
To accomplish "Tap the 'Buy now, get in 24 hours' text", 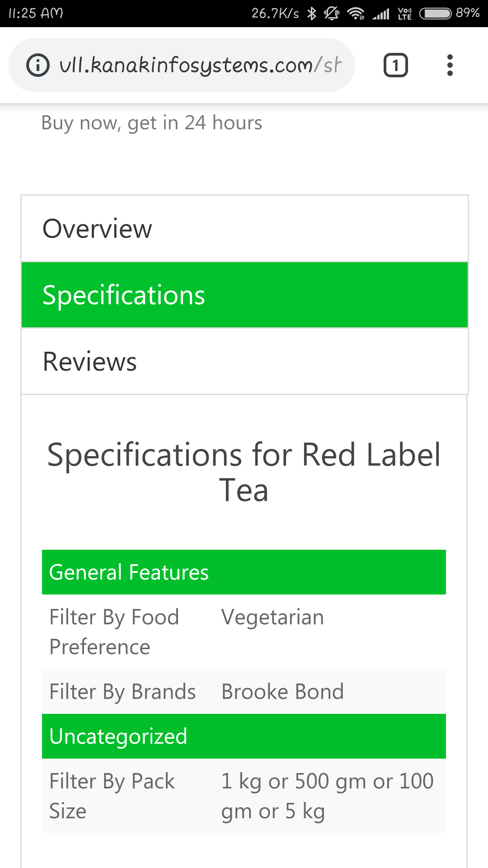I will coord(152,123).
